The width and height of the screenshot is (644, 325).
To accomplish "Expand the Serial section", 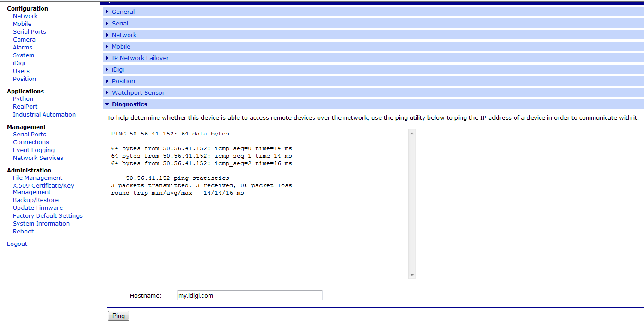I will coord(120,23).
